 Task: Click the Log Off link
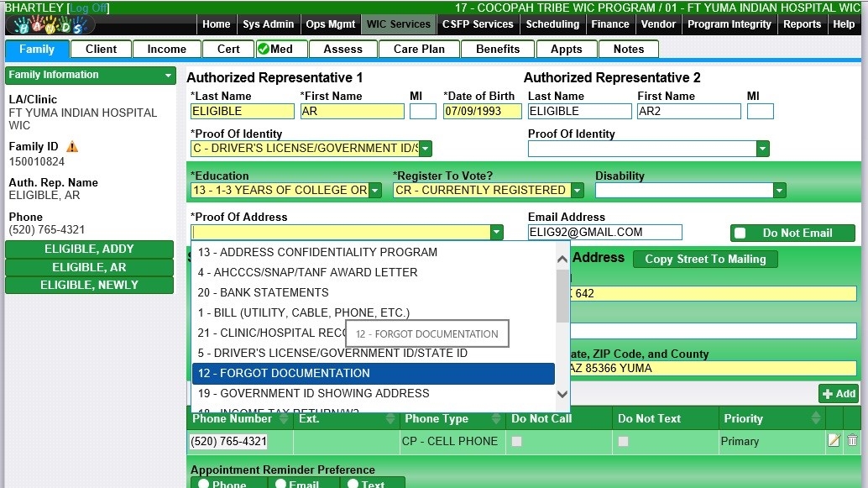[88, 8]
